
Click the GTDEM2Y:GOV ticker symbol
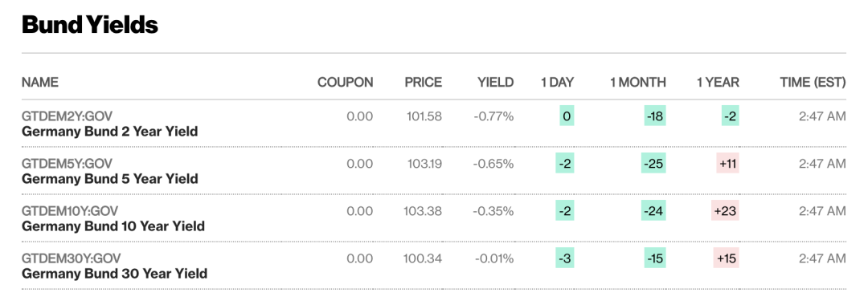point(67,116)
